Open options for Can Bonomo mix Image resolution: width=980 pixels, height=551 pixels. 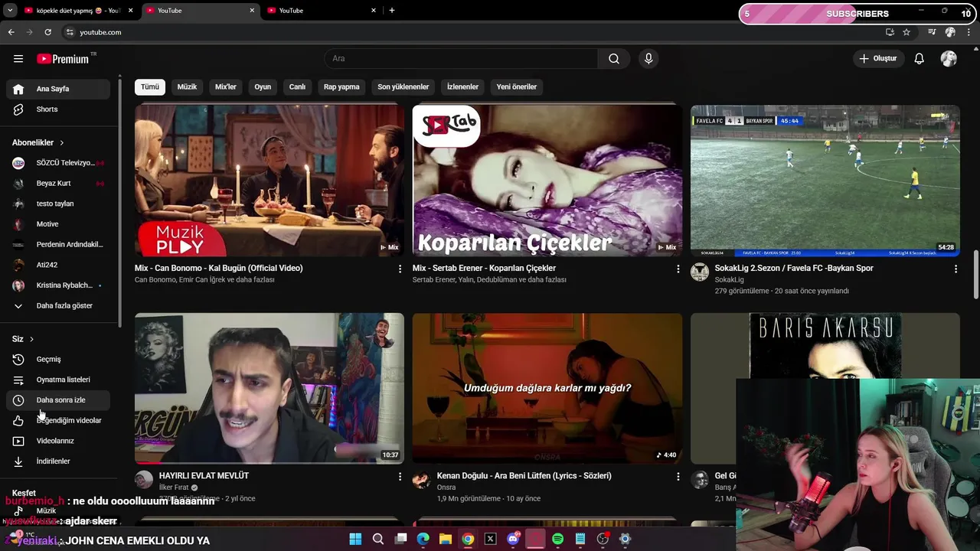[399, 269]
